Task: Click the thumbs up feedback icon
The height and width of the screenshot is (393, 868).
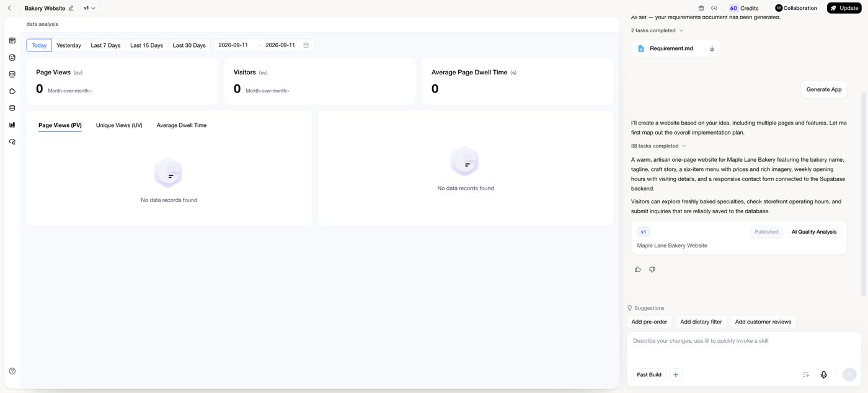Action: [x=637, y=269]
